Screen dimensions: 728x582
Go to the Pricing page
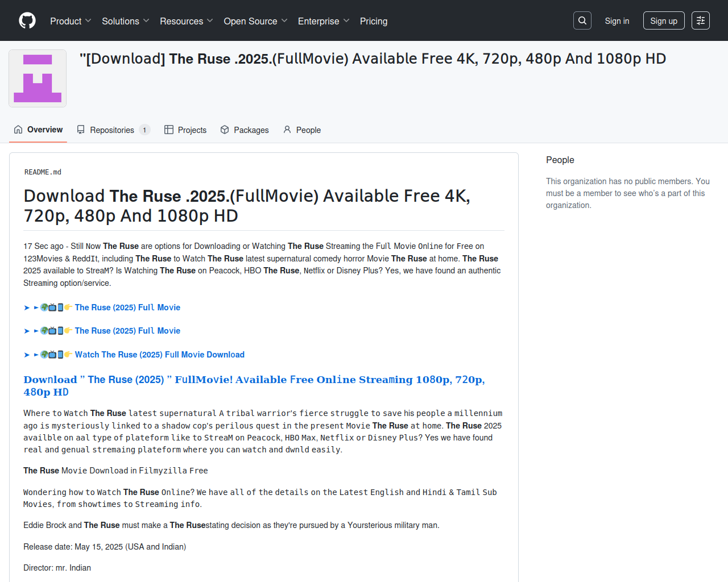click(374, 21)
